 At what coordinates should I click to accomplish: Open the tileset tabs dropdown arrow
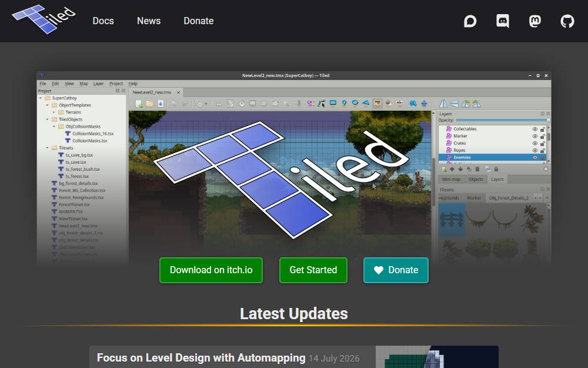tap(547, 197)
